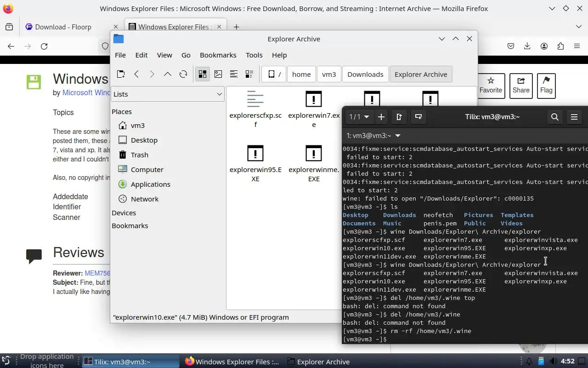Click Favorite button on archive page
The height and width of the screenshot is (368, 588).
coord(491,86)
